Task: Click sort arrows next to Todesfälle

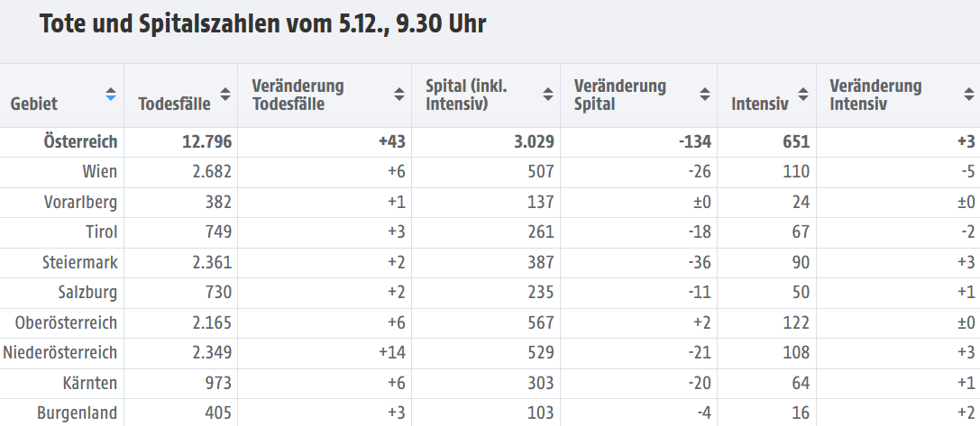Action: tap(225, 95)
